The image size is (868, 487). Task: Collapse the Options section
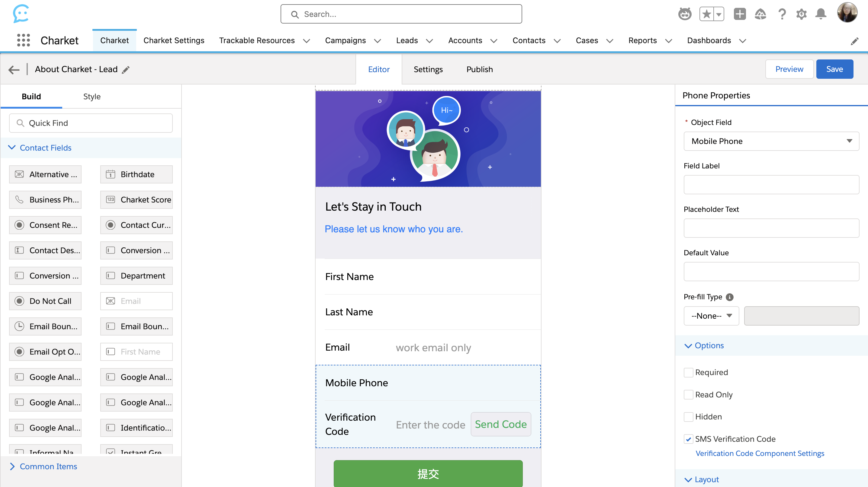[x=771, y=345]
